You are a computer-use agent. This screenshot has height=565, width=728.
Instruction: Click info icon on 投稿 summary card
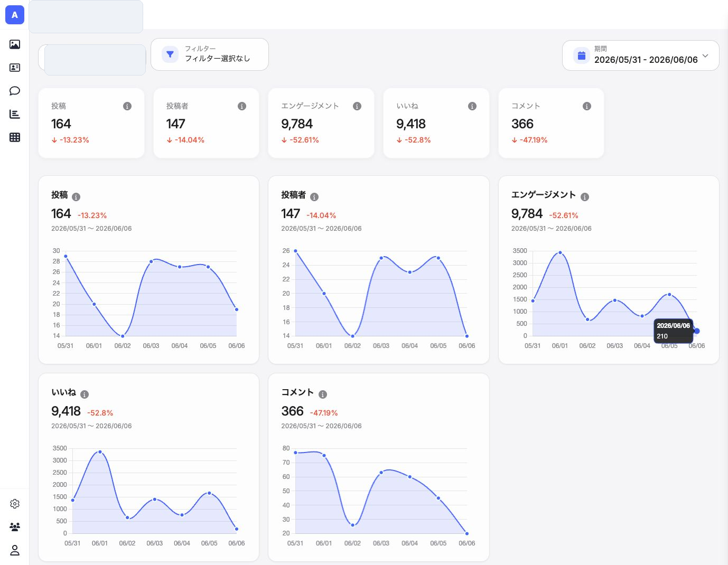pyautogui.click(x=127, y=106)
